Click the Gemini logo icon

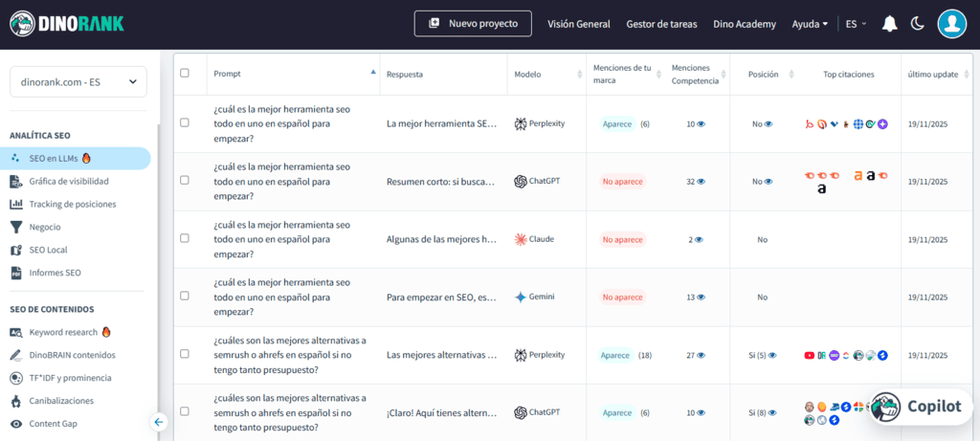pos(520,298)
